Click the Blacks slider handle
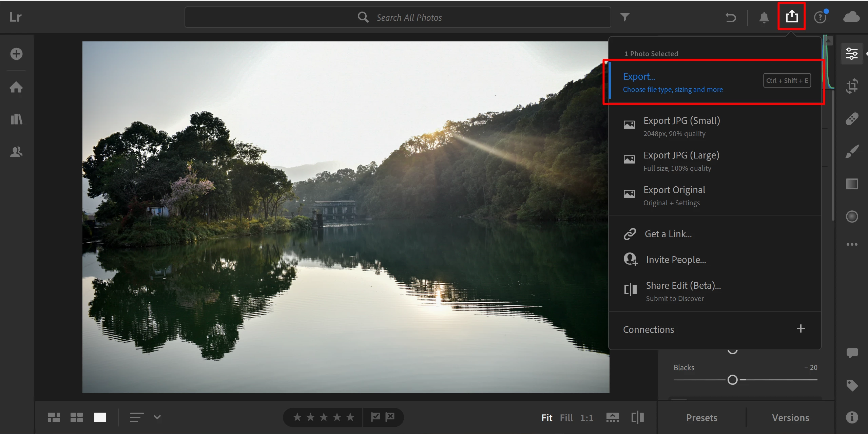 732,380
